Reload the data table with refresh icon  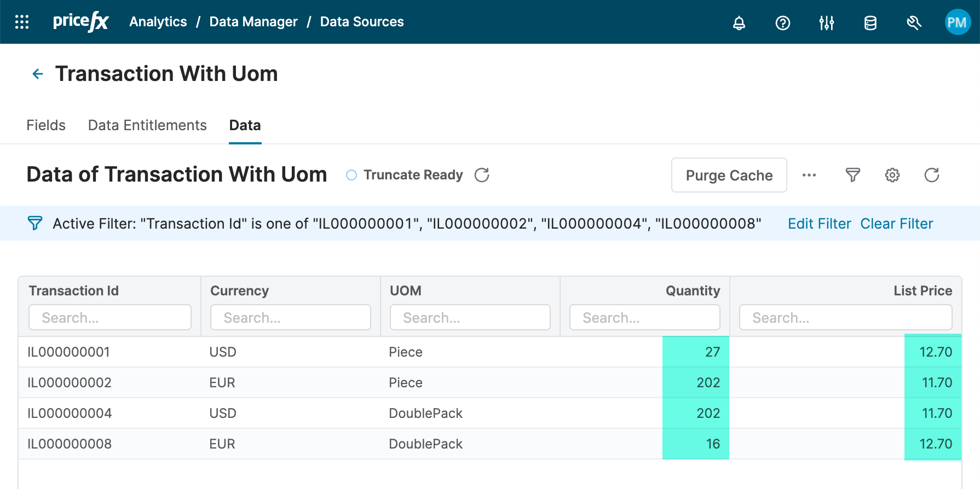[x=932, y=175]
